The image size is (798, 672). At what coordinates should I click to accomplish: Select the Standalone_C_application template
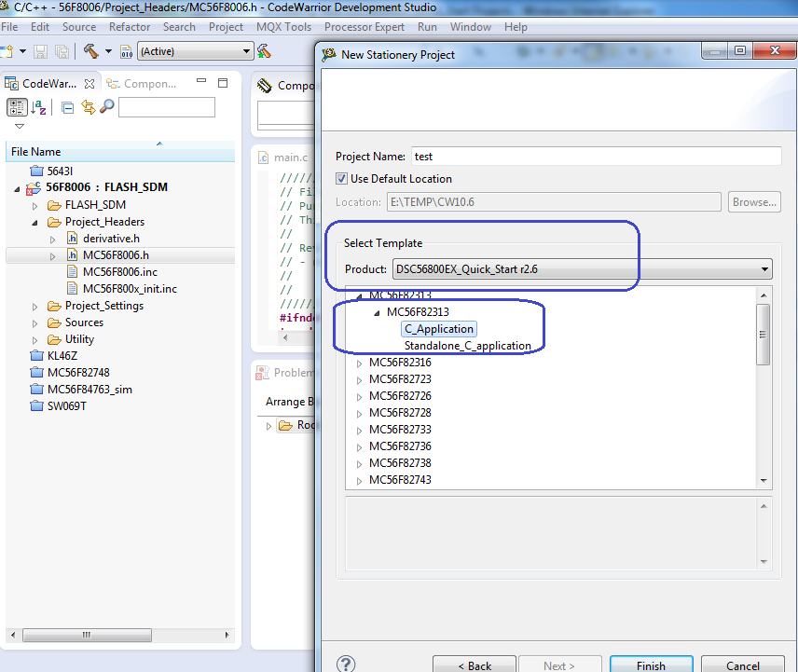coord(468,346)
